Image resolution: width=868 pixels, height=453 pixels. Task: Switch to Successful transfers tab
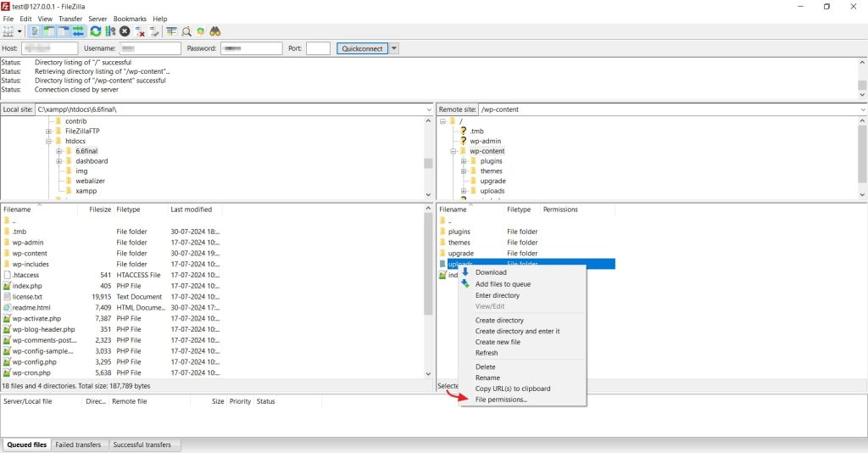[x=142, y=445]
